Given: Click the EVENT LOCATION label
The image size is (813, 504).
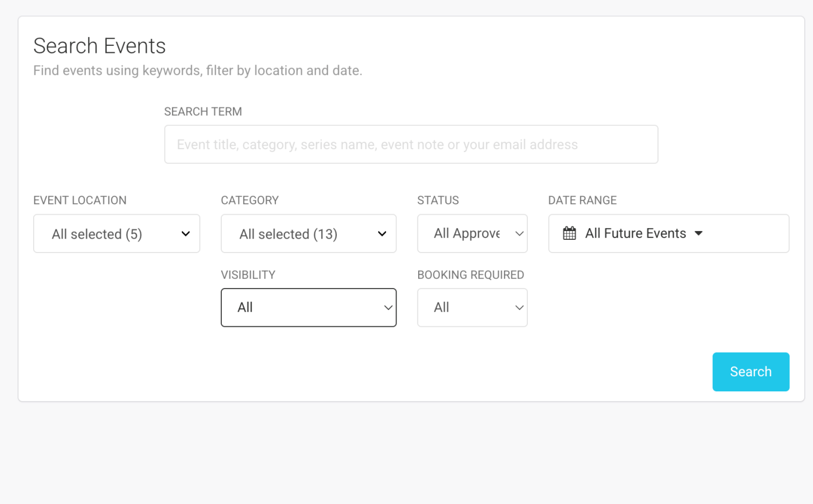Looking at the screenshot, I should [80, 200].
